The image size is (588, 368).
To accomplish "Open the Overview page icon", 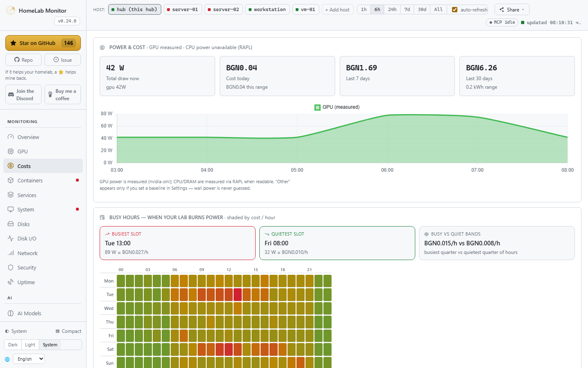I will (11, 137).
